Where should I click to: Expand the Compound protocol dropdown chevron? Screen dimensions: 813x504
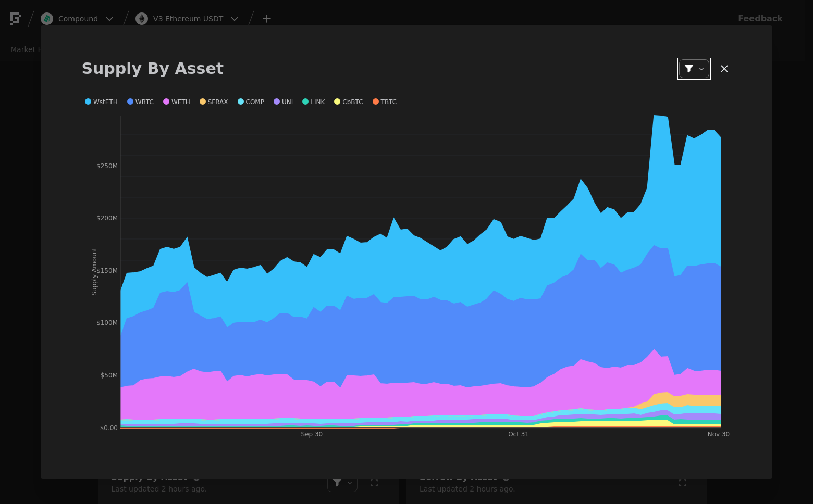pos(109,19)
